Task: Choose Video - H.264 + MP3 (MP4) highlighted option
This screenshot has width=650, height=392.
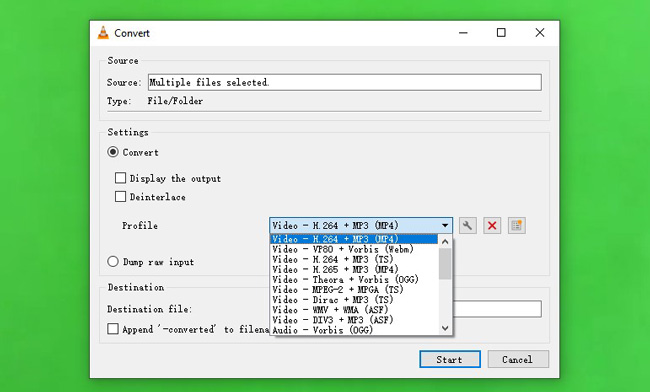Action: tap(354, 239)
